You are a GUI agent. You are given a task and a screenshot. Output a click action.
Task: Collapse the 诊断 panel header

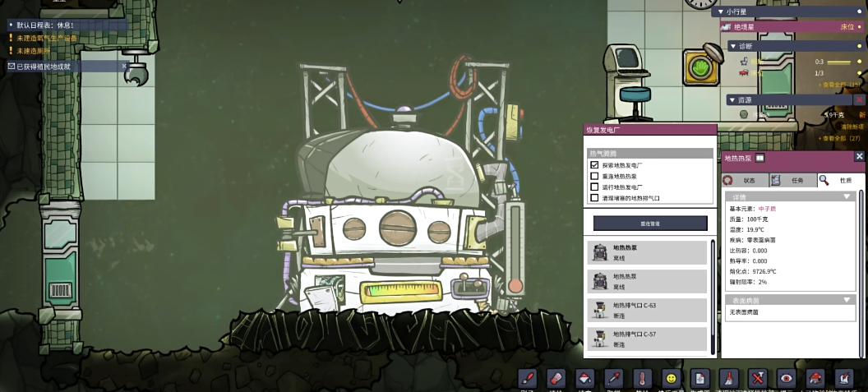point(733,46)
